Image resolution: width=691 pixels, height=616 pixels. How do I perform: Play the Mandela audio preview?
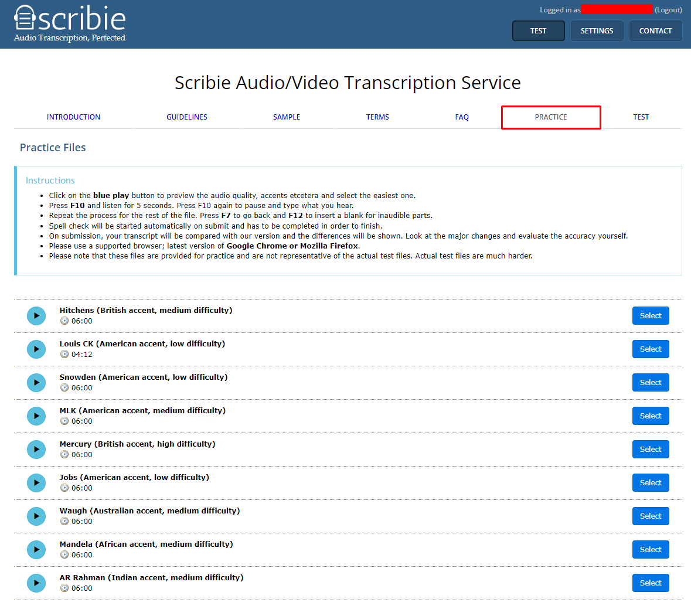coord(36,550)
